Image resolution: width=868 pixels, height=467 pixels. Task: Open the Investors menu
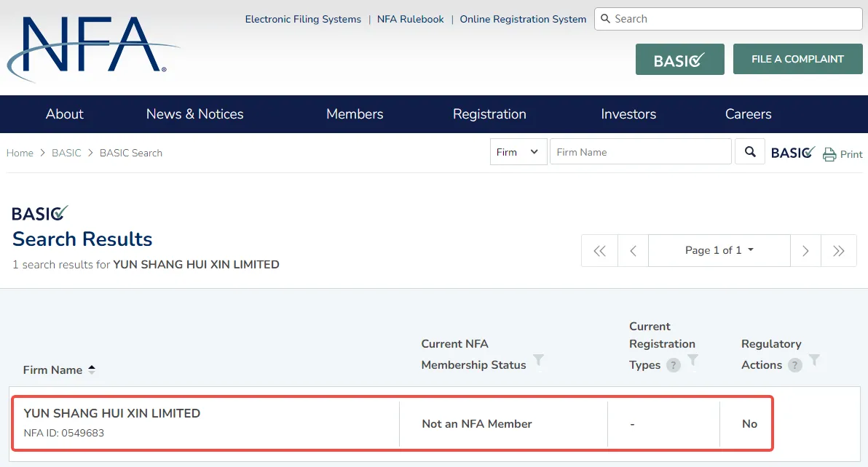629,114
